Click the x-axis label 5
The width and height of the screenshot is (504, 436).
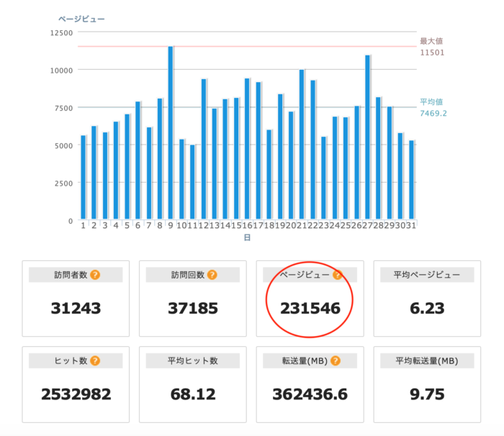tap(127, 225)
